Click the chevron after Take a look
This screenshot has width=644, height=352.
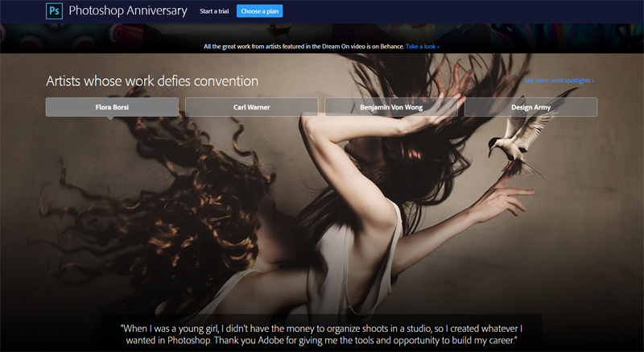pos(438,47)
